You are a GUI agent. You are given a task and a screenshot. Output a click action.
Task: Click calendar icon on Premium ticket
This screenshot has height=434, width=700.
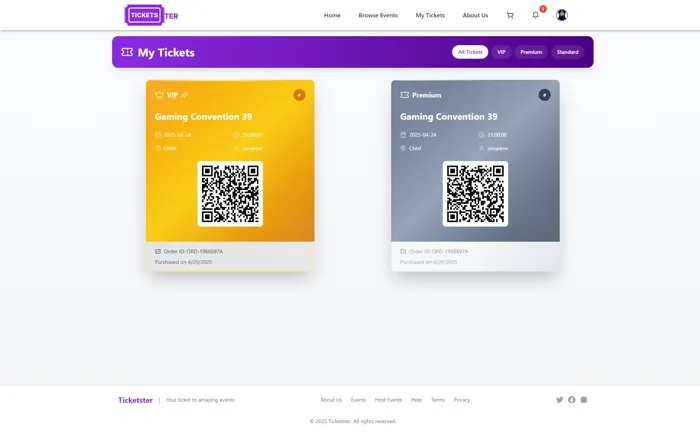[x=403, y=135]
